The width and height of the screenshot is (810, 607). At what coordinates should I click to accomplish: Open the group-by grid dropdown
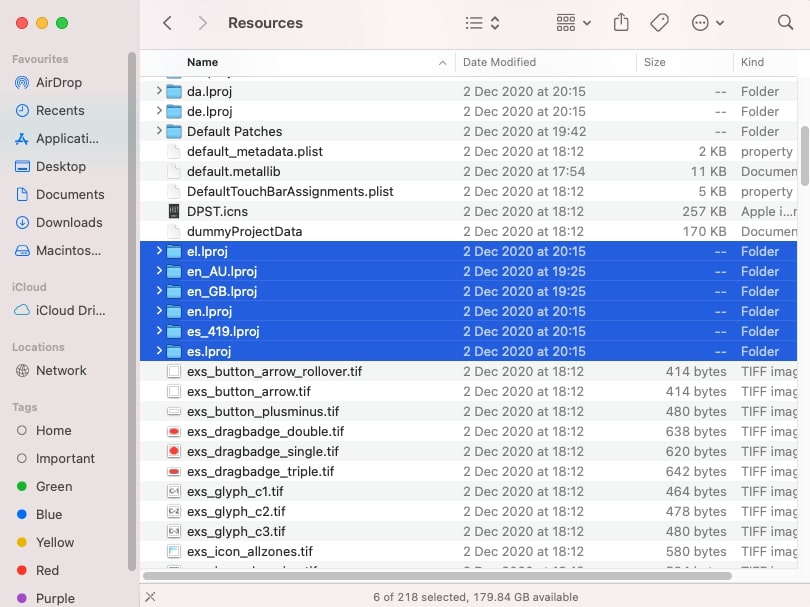coord(573,23)
